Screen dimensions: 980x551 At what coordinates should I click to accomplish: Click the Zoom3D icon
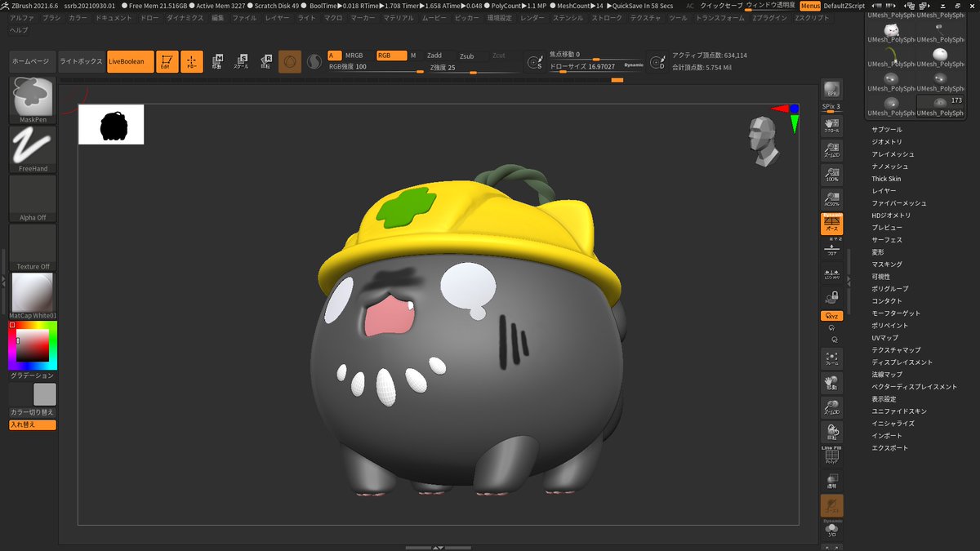click(x=831, y=407)
